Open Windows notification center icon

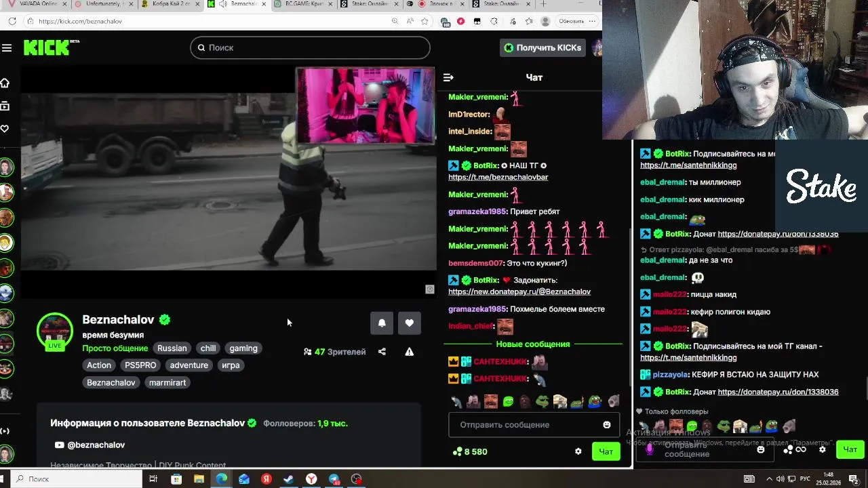854,479
